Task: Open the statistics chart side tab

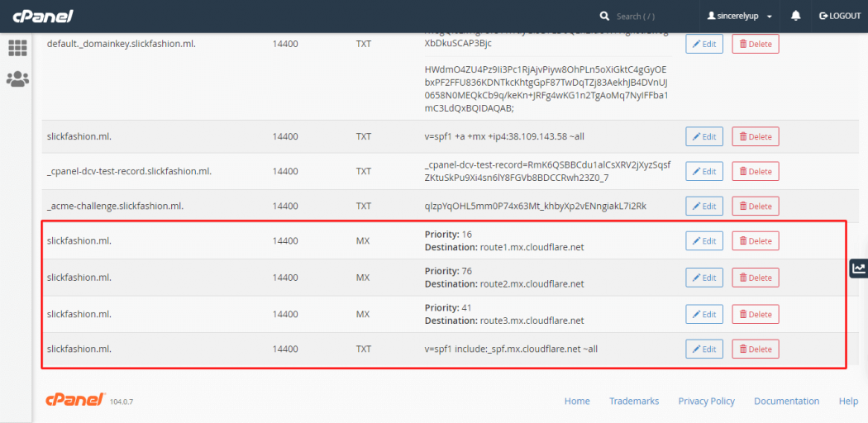Action: pyautogui.click(x=859, y=269)
